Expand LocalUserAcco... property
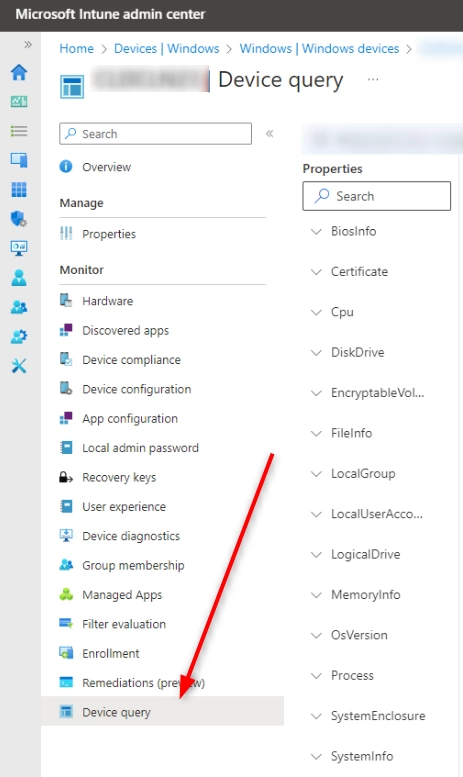The width and height of the screenshot is (463, 777). click(x=316, y=514)
